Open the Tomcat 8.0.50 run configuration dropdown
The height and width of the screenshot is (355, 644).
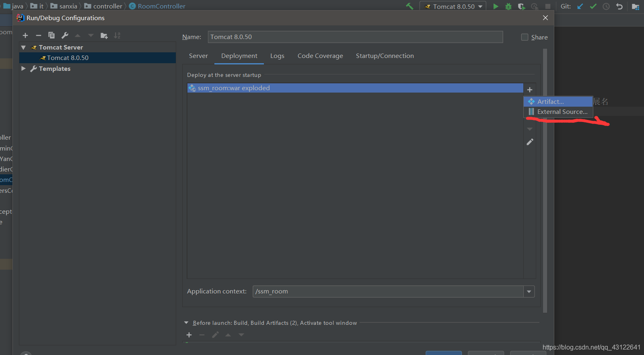pyautogui.click(x=453, y=6)
